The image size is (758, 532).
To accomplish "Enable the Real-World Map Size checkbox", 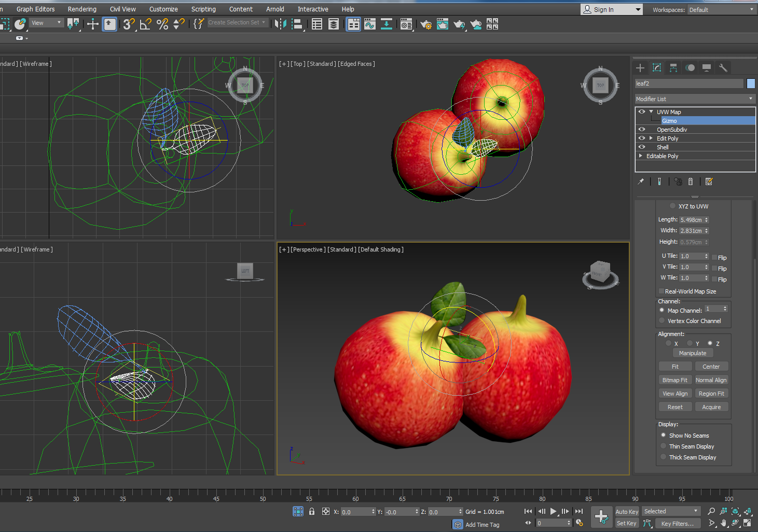I will (661, 291).
